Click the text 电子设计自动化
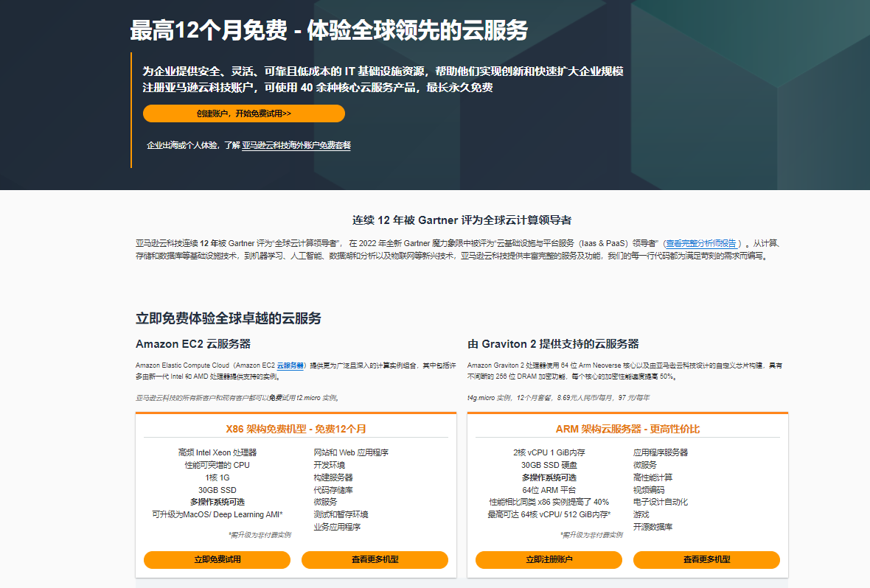870x588 pixels. (x=661, y=502)
